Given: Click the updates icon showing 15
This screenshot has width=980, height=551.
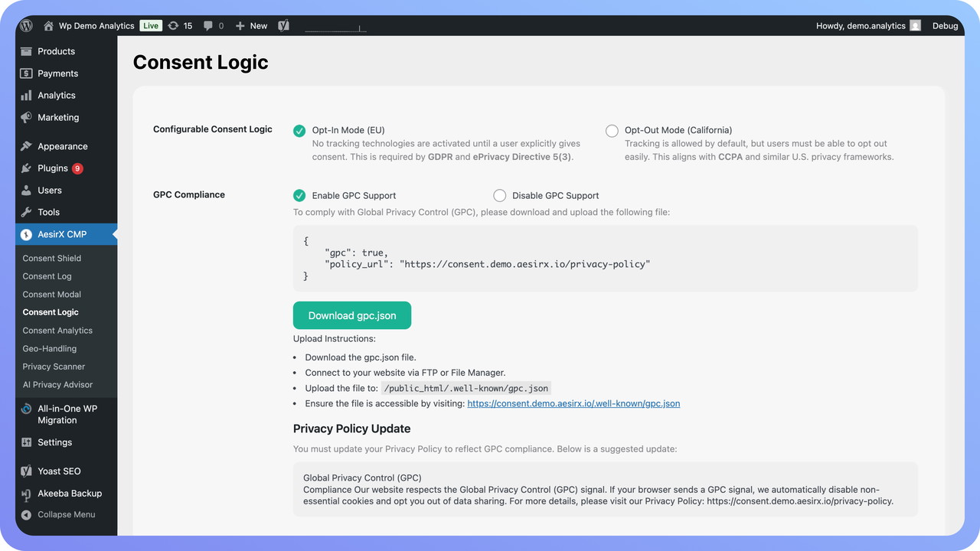Looking at the screenshot, I should 173,25.
